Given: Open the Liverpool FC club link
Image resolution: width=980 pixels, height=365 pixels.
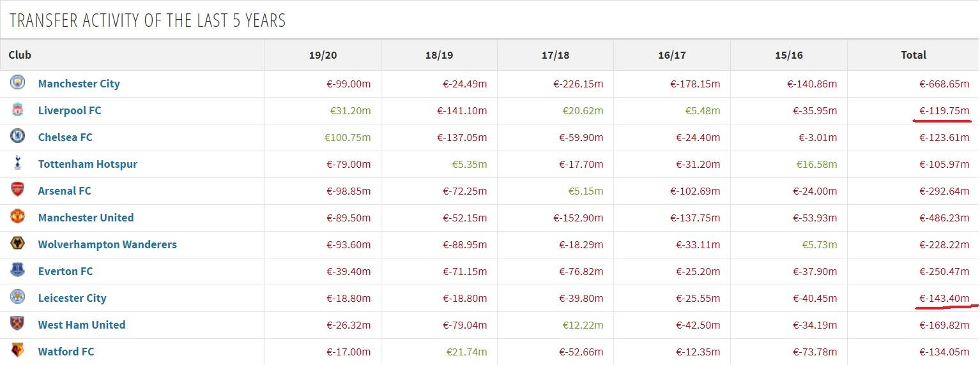Looking at the screenshot, I should coord(70,110).
